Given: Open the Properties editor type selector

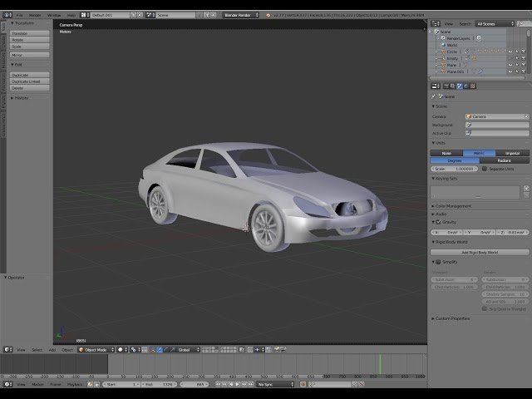Looking at the screenshot, I should 436,86.
